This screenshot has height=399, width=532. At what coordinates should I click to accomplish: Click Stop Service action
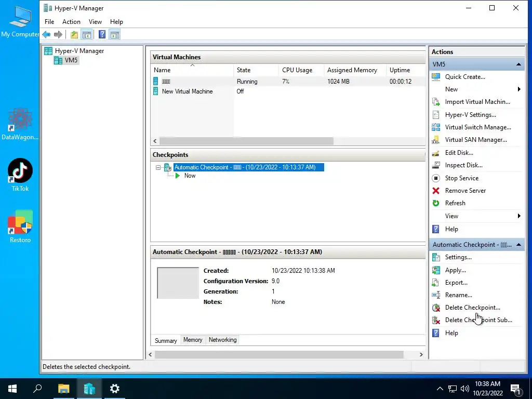pos(462,178)
